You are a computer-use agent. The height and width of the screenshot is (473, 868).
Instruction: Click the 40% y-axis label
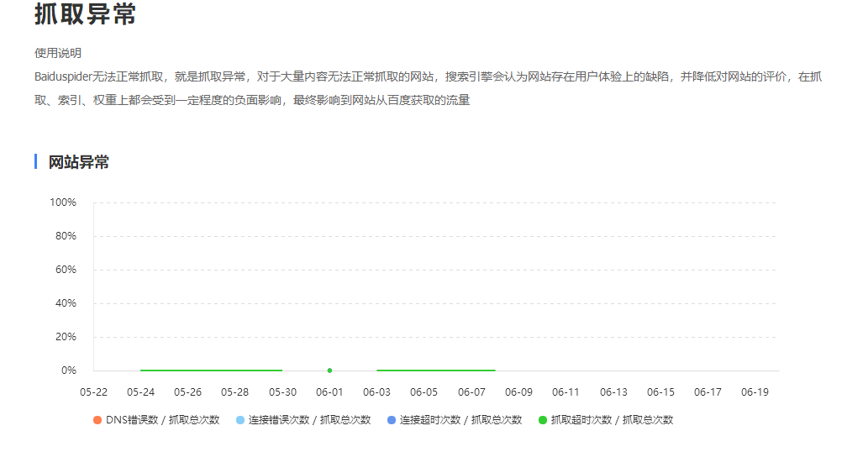point(66,303)
